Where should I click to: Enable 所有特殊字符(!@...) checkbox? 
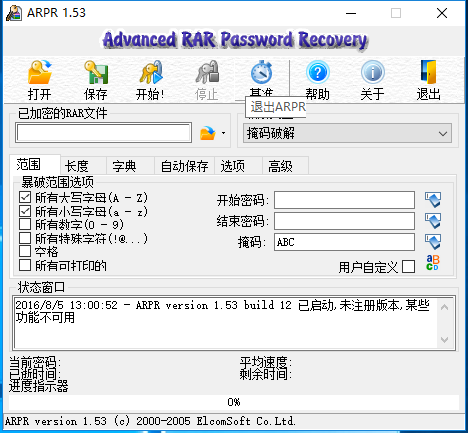click(x=25, y=238)
